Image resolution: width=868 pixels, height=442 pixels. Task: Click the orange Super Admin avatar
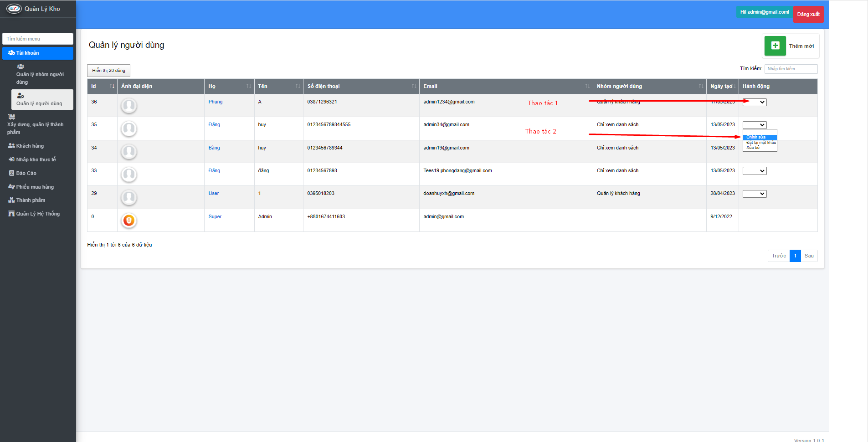pos(129,221)
